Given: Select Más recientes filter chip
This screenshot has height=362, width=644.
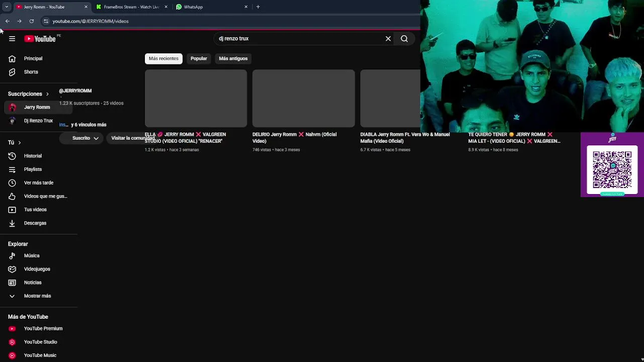Looking at the screenshot, I should click(164, 59).
